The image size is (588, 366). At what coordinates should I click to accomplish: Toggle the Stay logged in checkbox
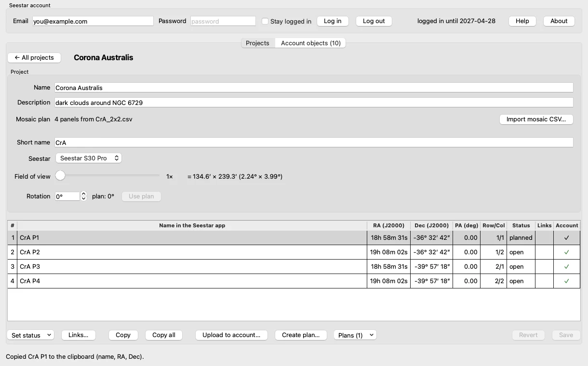pos(265,21)
